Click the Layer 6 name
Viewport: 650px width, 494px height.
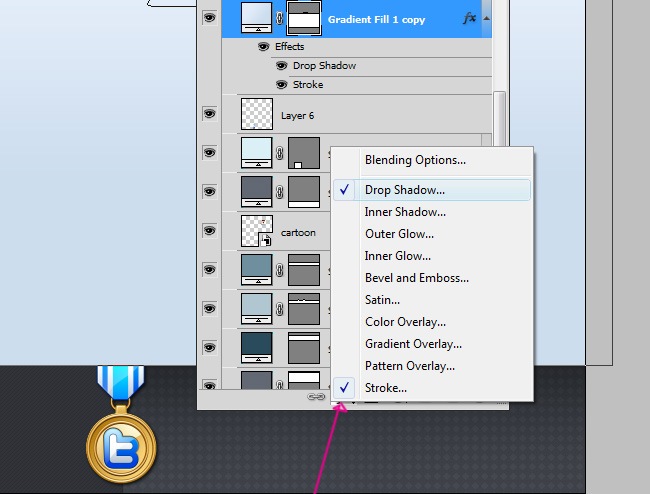click(297, 116)
